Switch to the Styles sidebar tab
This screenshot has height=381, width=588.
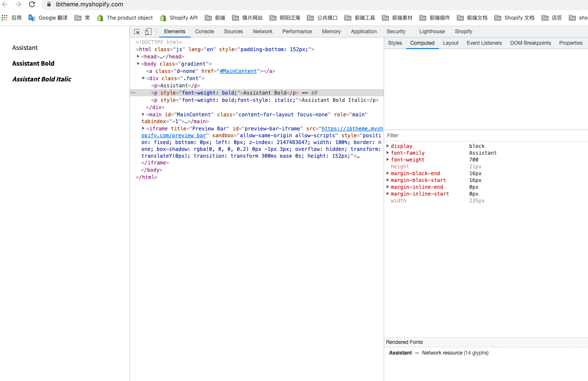point(395,43)
